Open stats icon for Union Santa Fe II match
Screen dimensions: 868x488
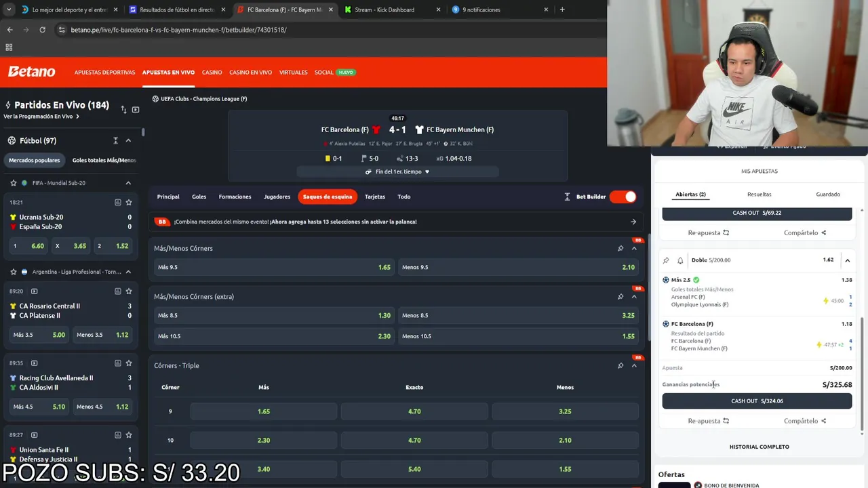pos(118,434)
